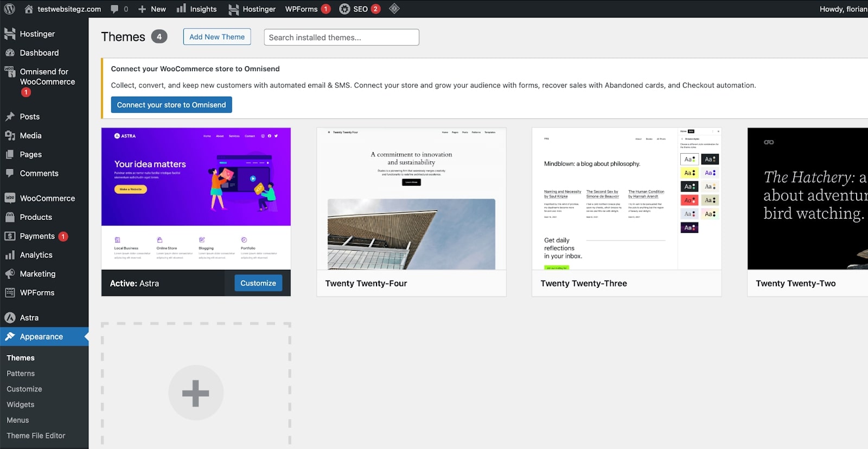Click the Payments notification badge in sidebar
The height and width of the screenshot is (449, 868).
tap(63, 236)
